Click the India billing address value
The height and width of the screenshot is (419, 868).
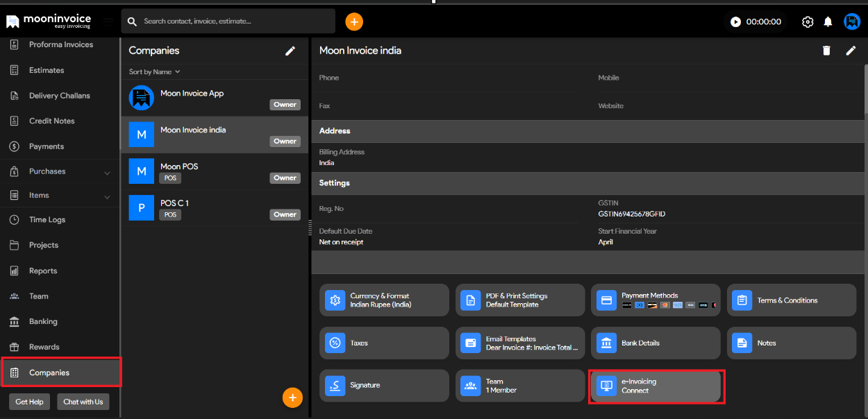point(326,163)
